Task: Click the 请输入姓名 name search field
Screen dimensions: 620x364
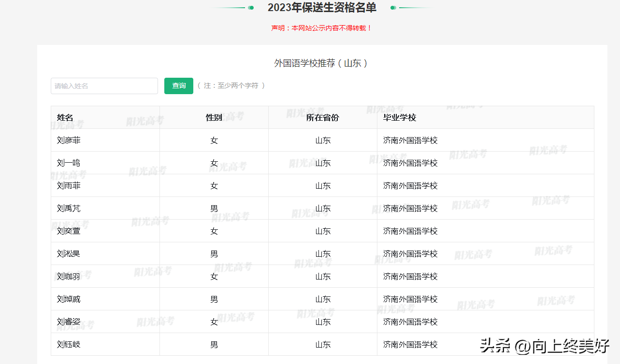Action: coord(104,86)
